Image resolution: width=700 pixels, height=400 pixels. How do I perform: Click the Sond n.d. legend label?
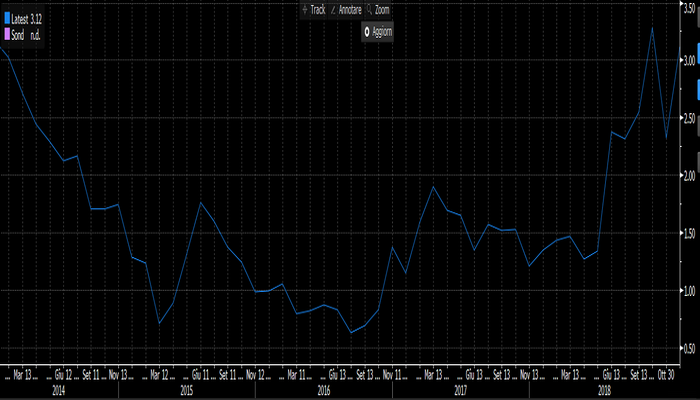click(x=27, y=34)
